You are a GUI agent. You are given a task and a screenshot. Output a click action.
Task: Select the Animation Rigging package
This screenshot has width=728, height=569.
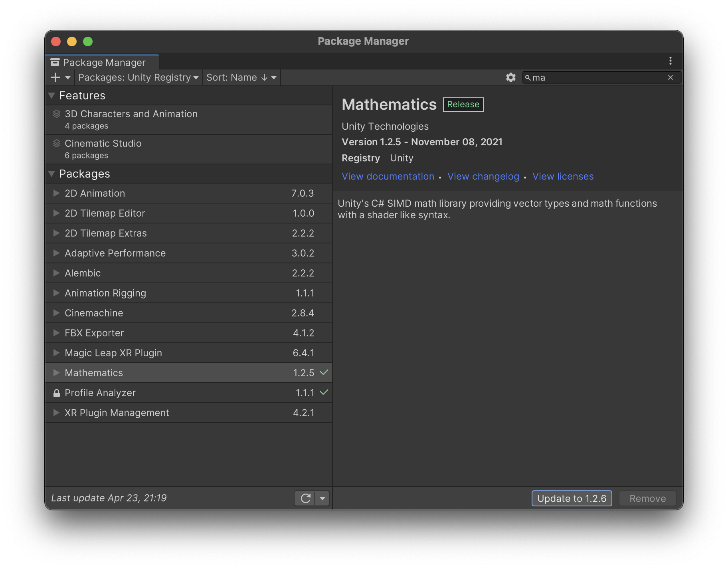tap(189, 293)
